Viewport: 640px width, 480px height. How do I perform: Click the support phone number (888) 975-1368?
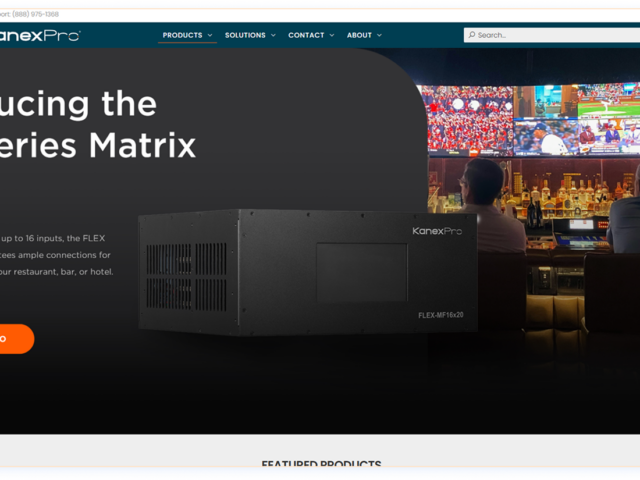(36, 14)
